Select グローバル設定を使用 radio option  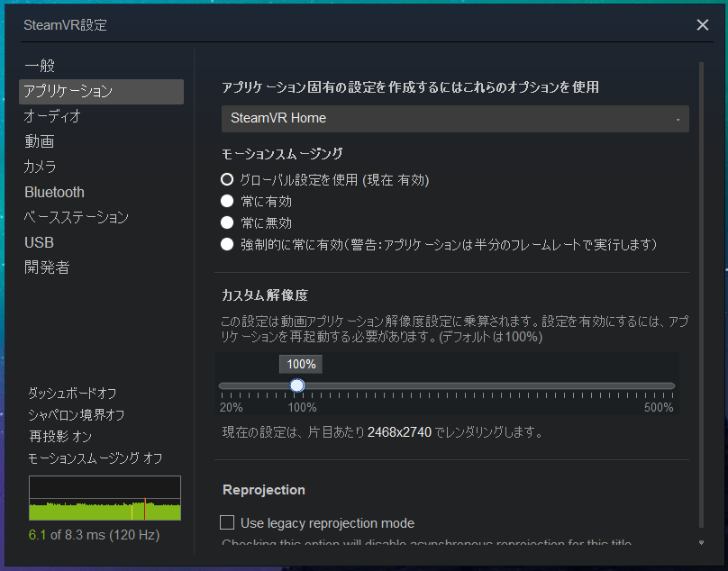[227, 179]
